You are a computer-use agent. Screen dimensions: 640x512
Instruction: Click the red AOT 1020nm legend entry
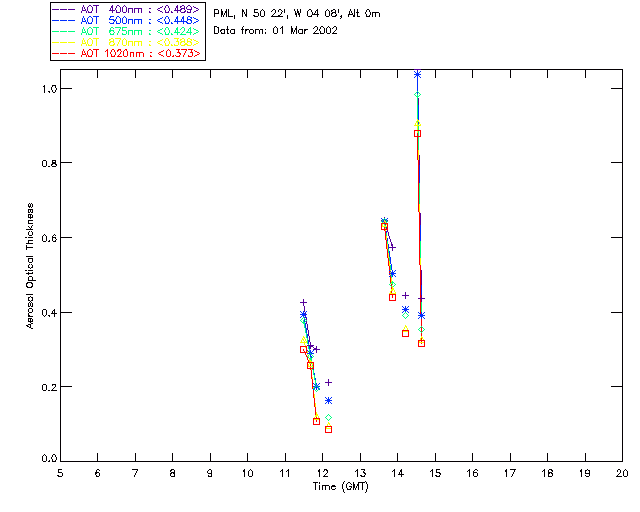pos(126,53)
